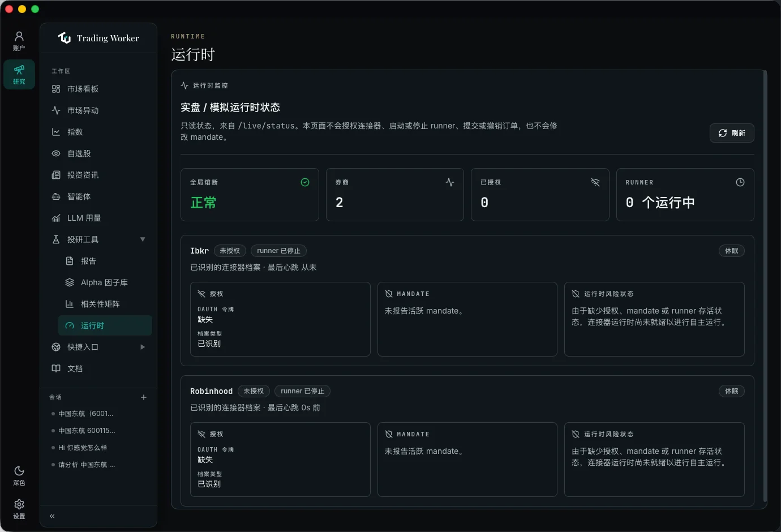Image resolution: width=781 pixels, height=532 pixels.
Task: Click the Robinhood 休眠 status badge
Action: (x=732, y=391)
